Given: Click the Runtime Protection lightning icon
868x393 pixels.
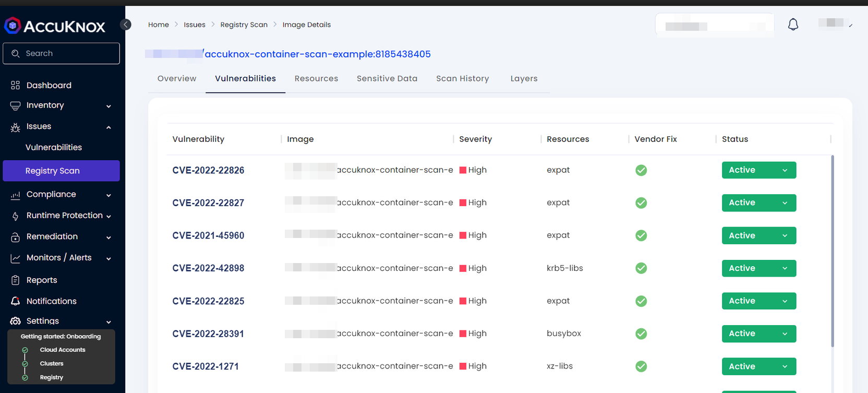Looking at the screenshot, I should pyautogui.click(x=15, y=216).
